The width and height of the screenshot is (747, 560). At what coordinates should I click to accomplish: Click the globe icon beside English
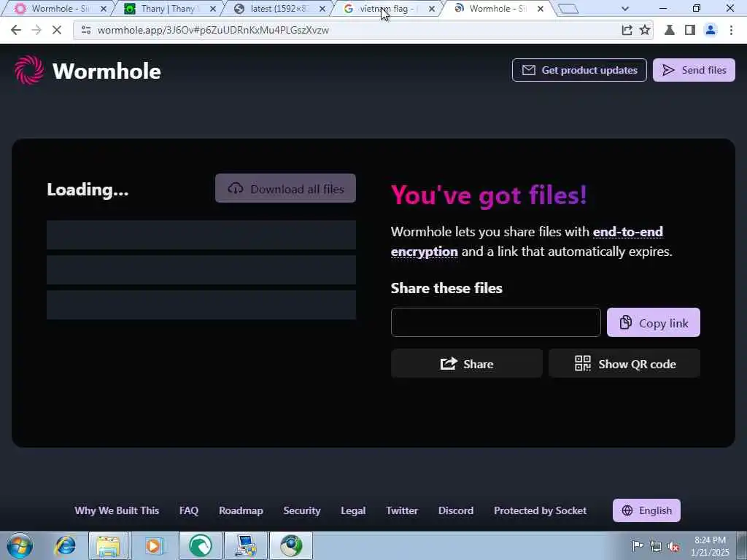[x=627, y=510]
